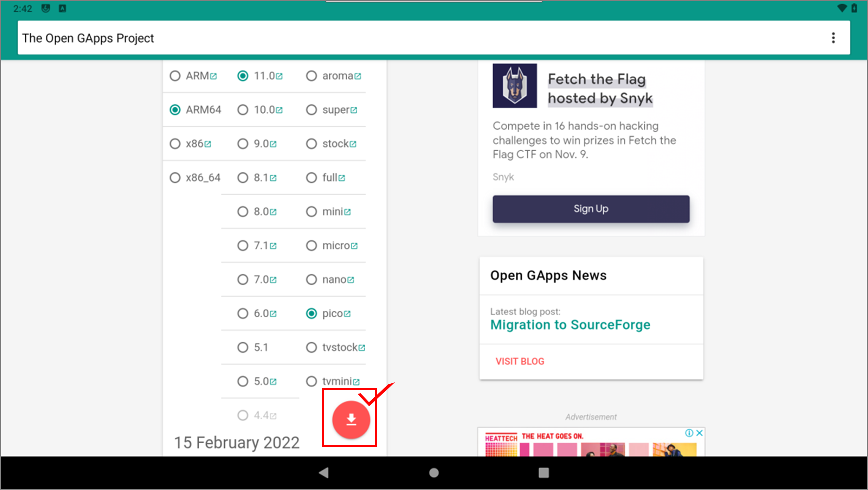Pick the mini variant radio button
The height and width of the screenshot is (490, 868).
(x=311, y=212)
